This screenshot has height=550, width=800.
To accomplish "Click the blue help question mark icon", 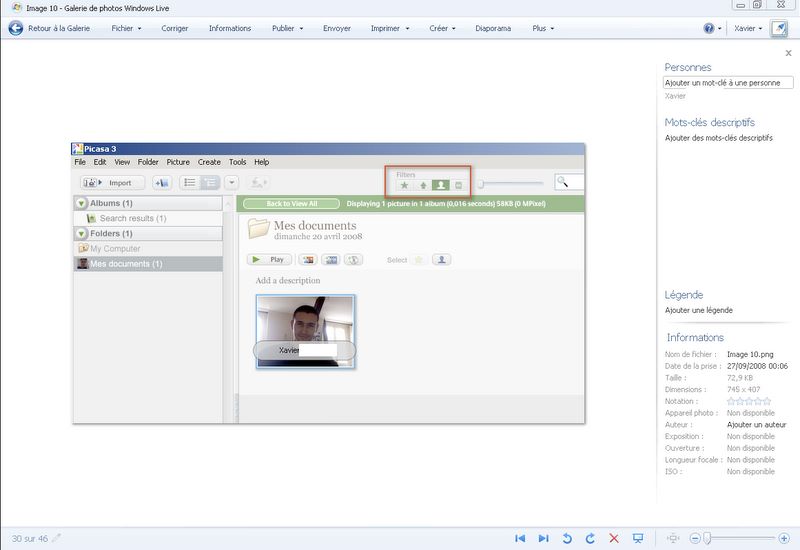I will 709,29.
